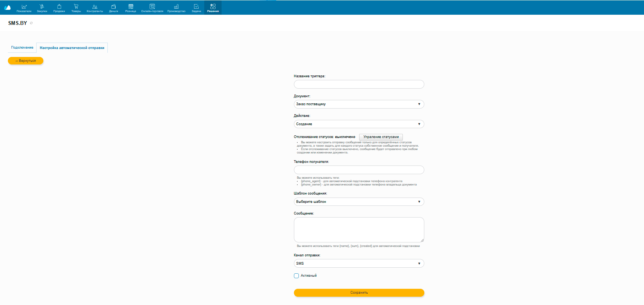
Task: Open the Действие dropdown
Action: point(359,124)
